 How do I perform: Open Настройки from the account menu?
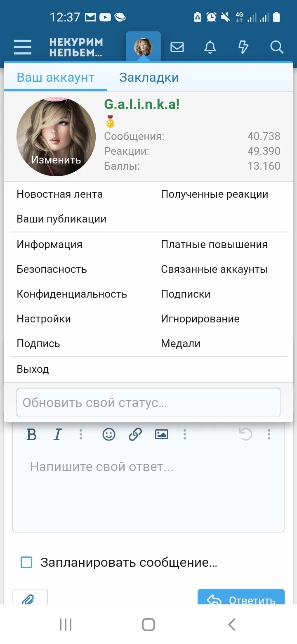tap(43, 319)
